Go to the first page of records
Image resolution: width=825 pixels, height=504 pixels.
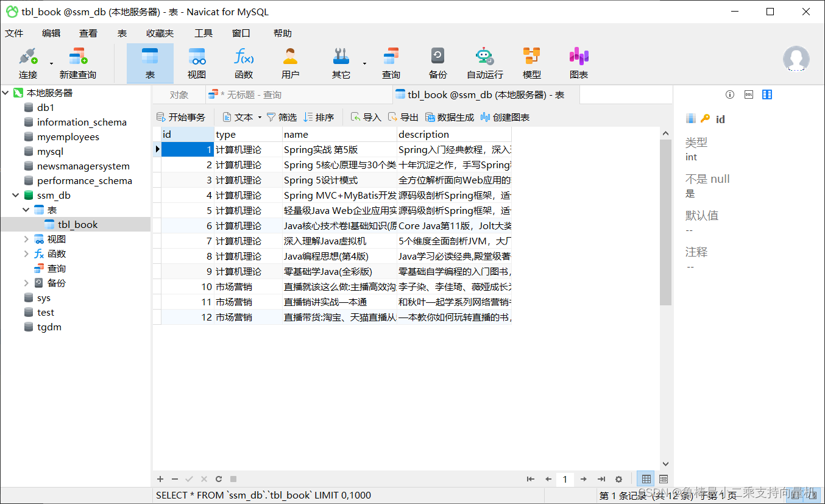531,479
